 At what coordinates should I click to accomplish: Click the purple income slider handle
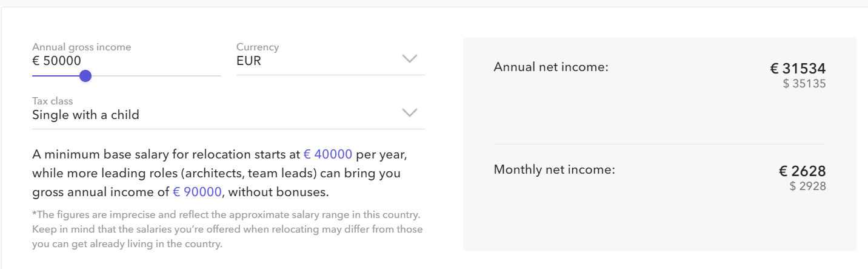click(x=85, y=76)
